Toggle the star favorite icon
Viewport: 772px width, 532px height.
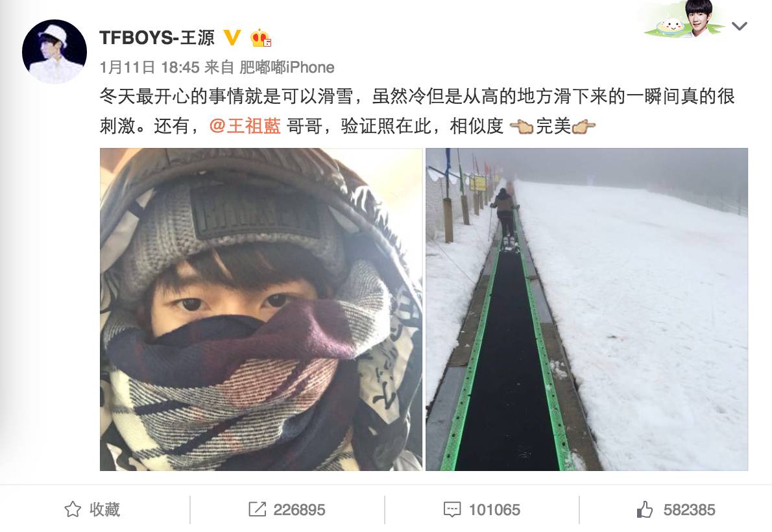click(73, 509)
